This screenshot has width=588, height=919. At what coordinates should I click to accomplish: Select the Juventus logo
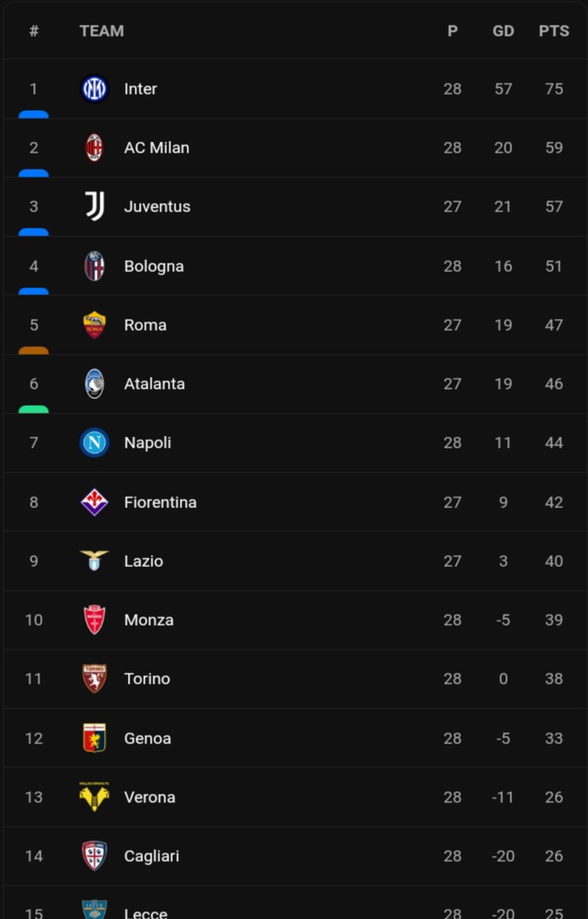coord(95,206)
